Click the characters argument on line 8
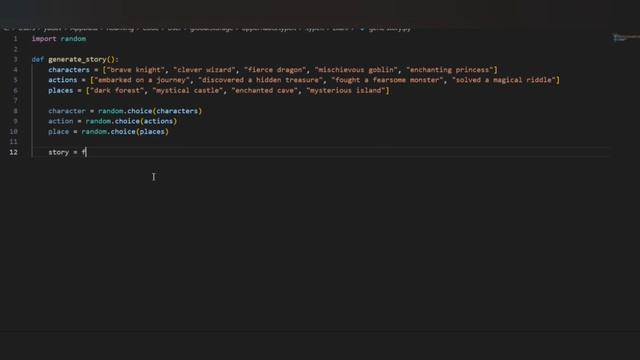The image size is (640, 360). tap(177, 111)
